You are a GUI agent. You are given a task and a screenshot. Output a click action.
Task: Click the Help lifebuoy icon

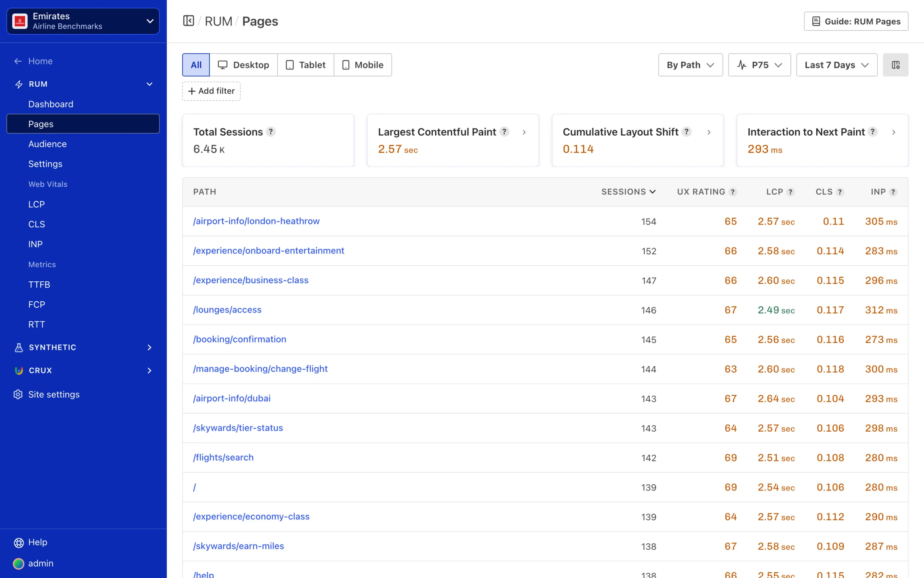coord(18,543)
